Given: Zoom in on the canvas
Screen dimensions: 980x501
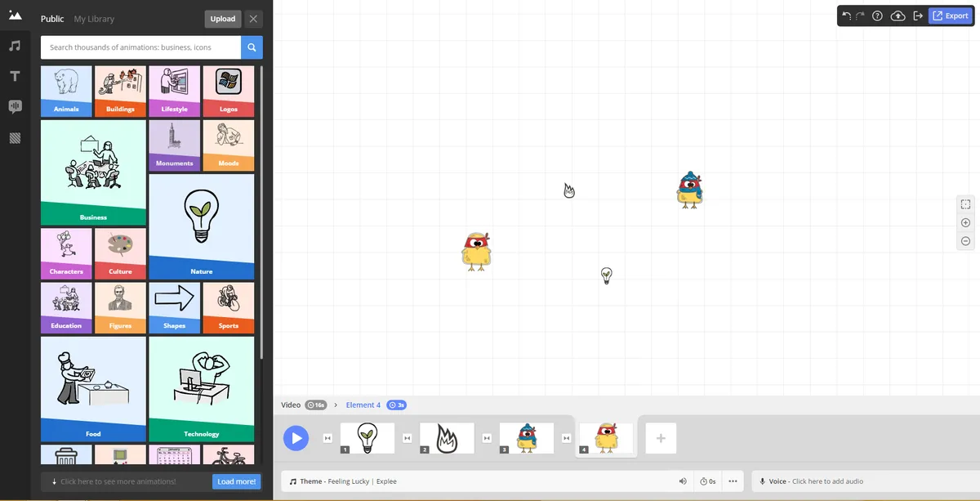Looking at the screenshot, I should pos(965,223).
